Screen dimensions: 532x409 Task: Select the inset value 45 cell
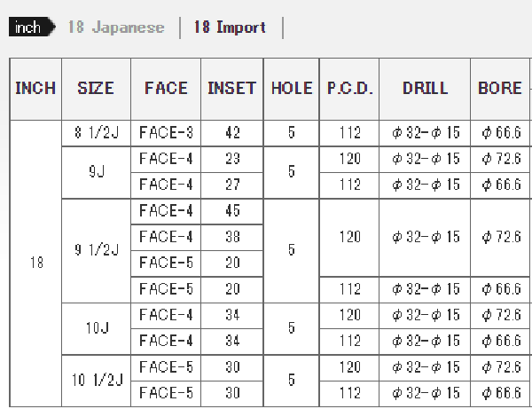[x=232, y=211]
